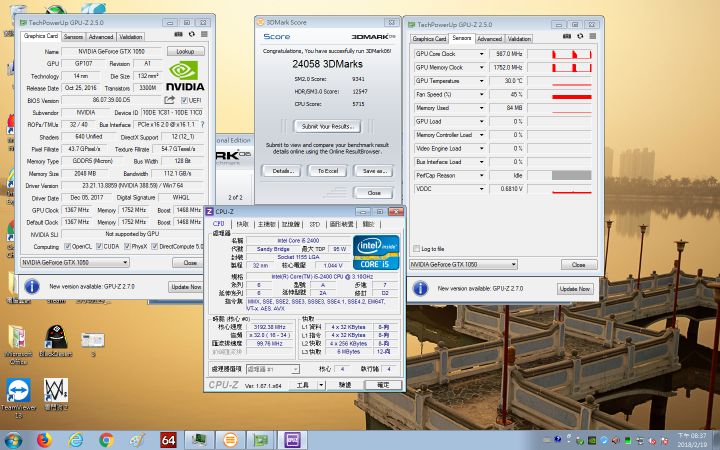Click the To Excel button in 3DMark
Screen dimensions: 720x450
click(328, 171)
